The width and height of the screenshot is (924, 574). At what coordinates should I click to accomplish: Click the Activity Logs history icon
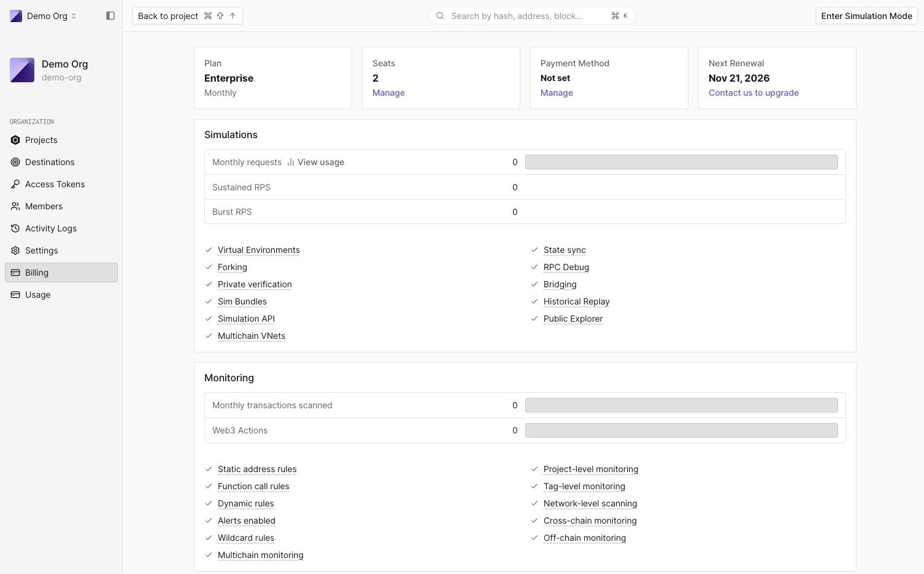(15, 228)
